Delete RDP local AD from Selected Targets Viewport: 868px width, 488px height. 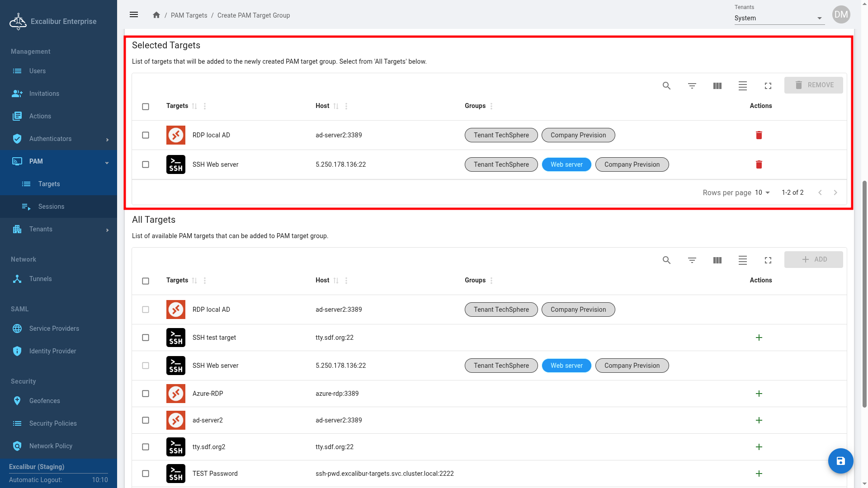[759, 135]
